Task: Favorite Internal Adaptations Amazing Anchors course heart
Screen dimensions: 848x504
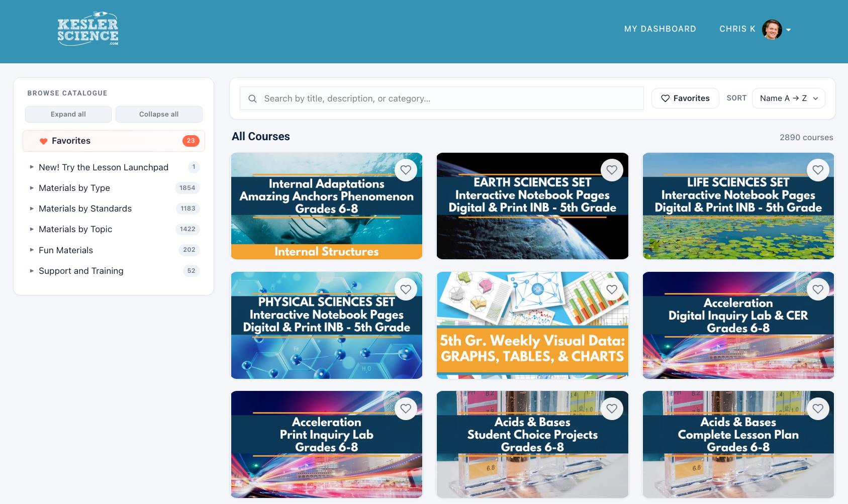Action: click(406, 170)
